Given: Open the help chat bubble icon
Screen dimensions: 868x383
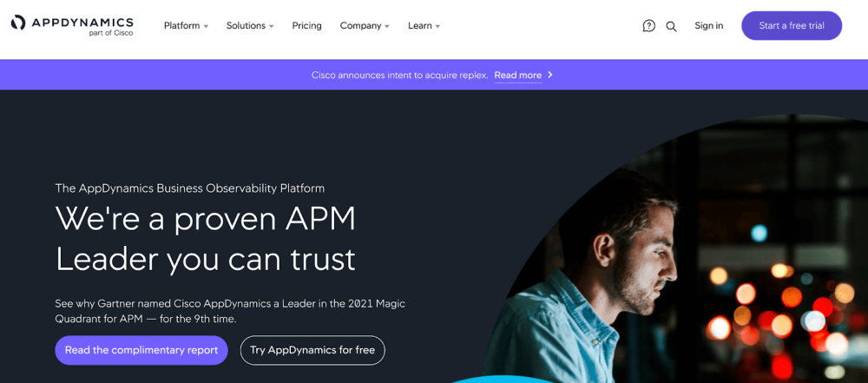Looking at the screenshot, I should [648, 26].
